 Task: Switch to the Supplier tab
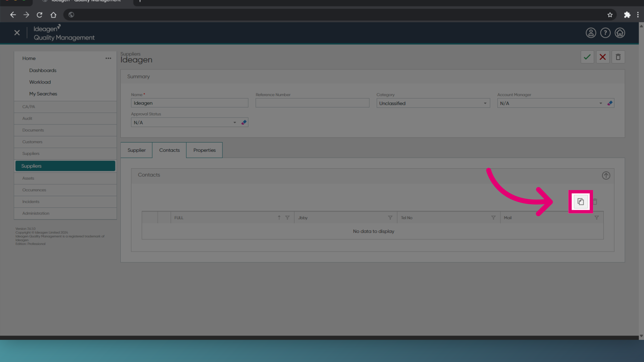click(x=137, y=150)
